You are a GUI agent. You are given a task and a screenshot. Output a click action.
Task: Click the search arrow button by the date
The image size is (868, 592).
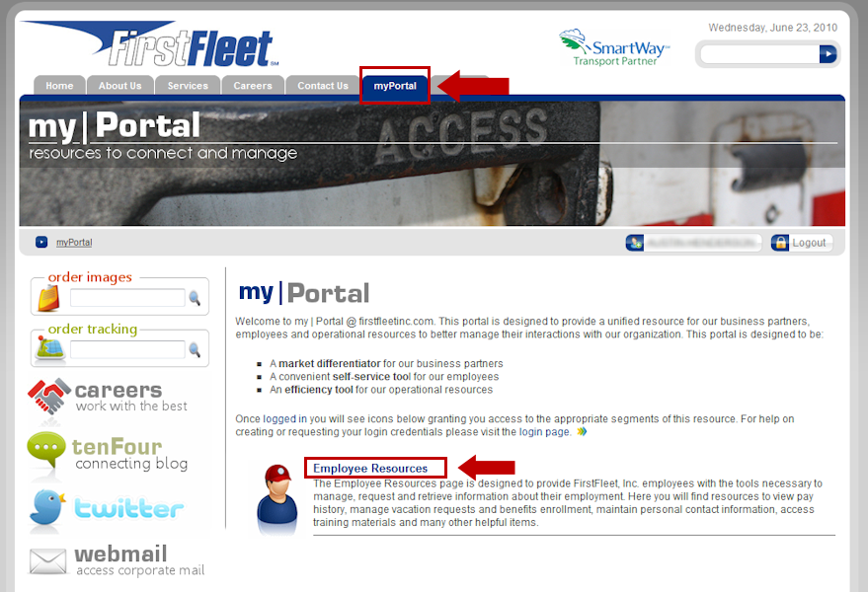click(828, 54)
